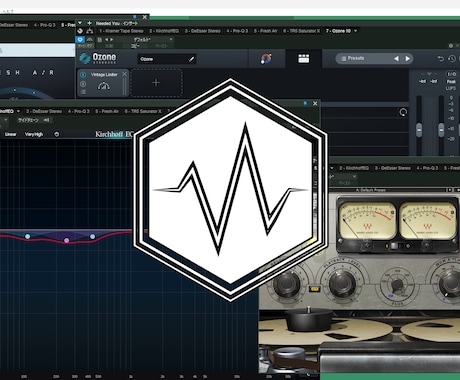Click the routing icon left of insert tabs
Image resolution: width=460 pixels, height=380 pixels.
tap(90, 31)
